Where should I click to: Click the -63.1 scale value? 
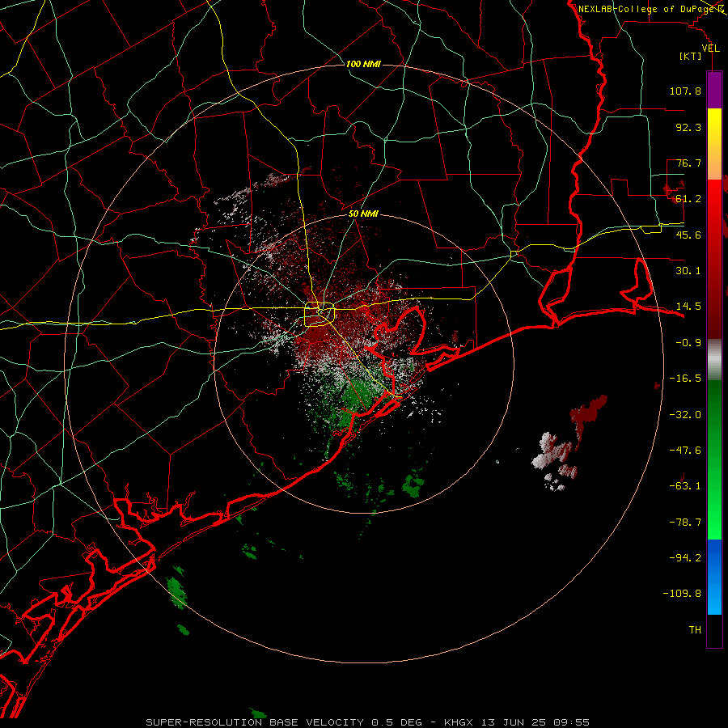point(685,486)
